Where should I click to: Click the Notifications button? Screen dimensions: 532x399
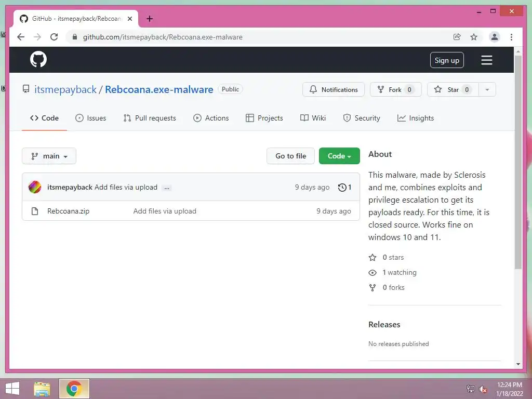(x=334, y=89)
